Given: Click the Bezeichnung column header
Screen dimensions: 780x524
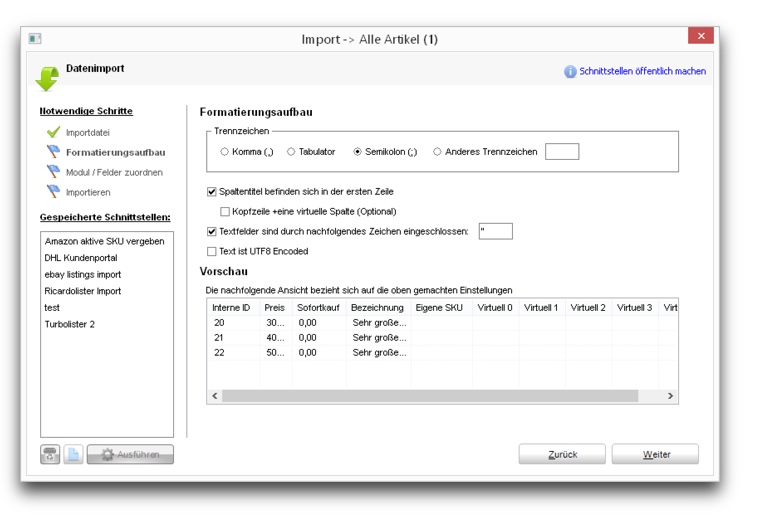Looking at the screenshot, I should coord(379,308).
